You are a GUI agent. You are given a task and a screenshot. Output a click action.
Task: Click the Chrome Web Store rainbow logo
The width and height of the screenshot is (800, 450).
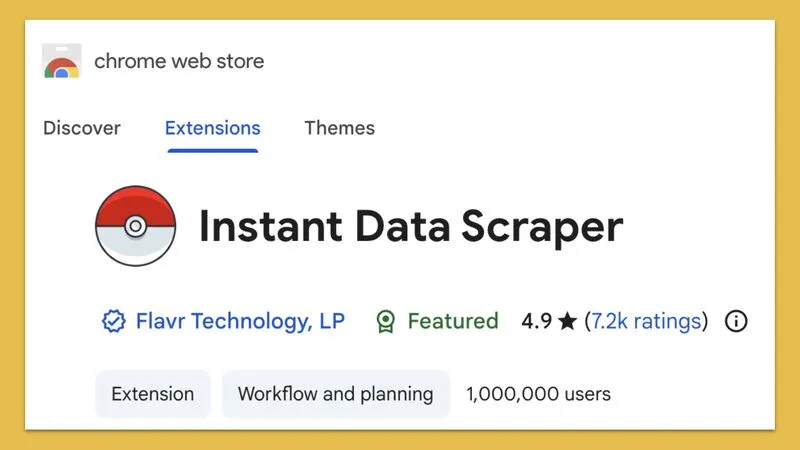point(62,61)
